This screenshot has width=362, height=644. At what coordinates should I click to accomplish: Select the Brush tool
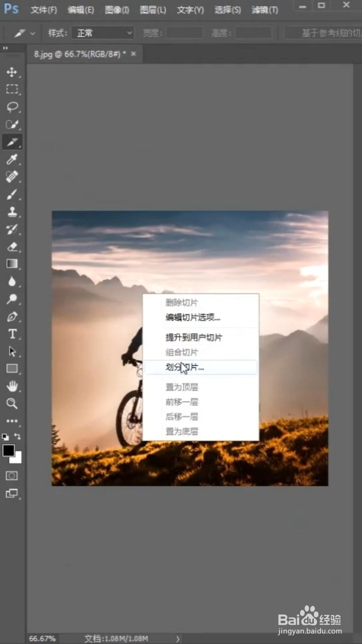[12, 194]
